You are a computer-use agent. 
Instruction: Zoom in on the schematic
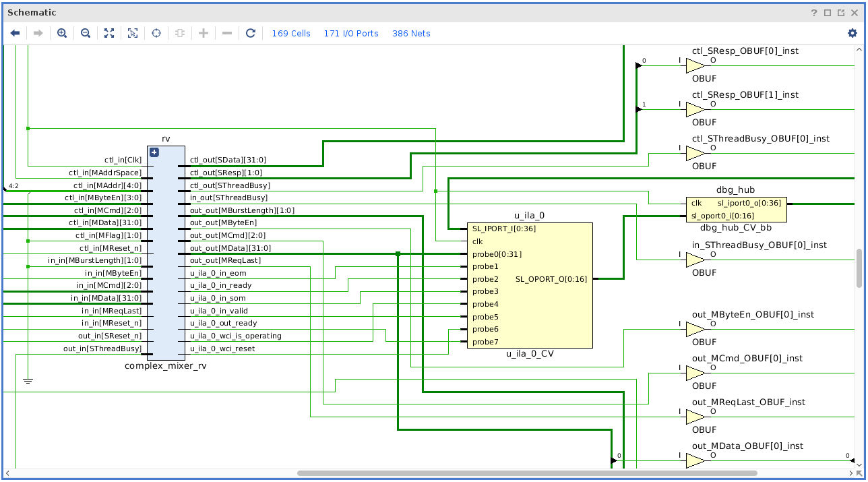62,33
